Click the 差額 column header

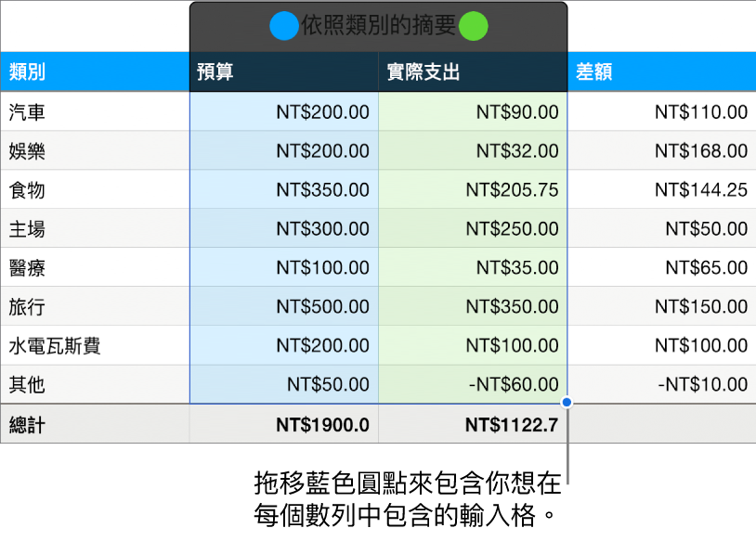coord(661,72)
